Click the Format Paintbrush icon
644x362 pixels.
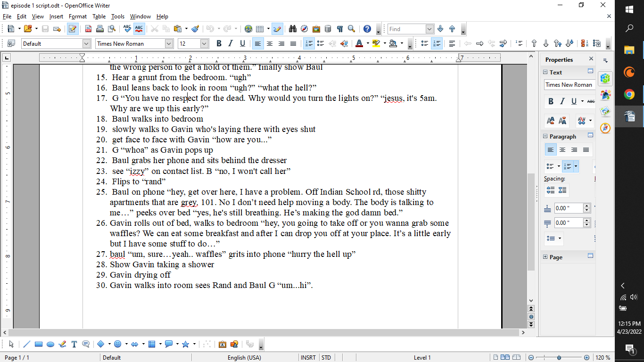pos(195,29)
